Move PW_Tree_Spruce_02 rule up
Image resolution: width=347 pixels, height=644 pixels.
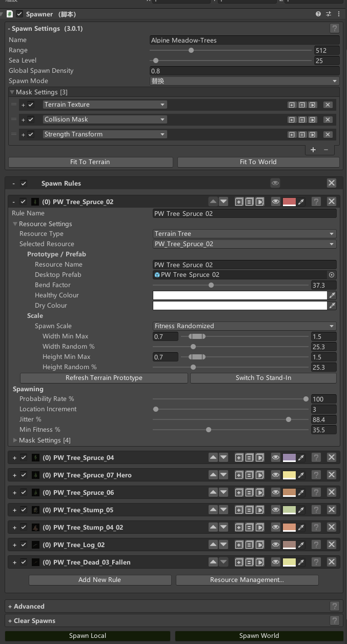[213, 202]
